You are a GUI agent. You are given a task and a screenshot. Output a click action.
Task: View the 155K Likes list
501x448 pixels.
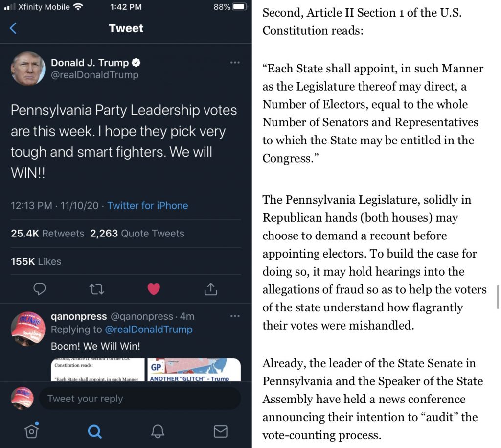36,261
